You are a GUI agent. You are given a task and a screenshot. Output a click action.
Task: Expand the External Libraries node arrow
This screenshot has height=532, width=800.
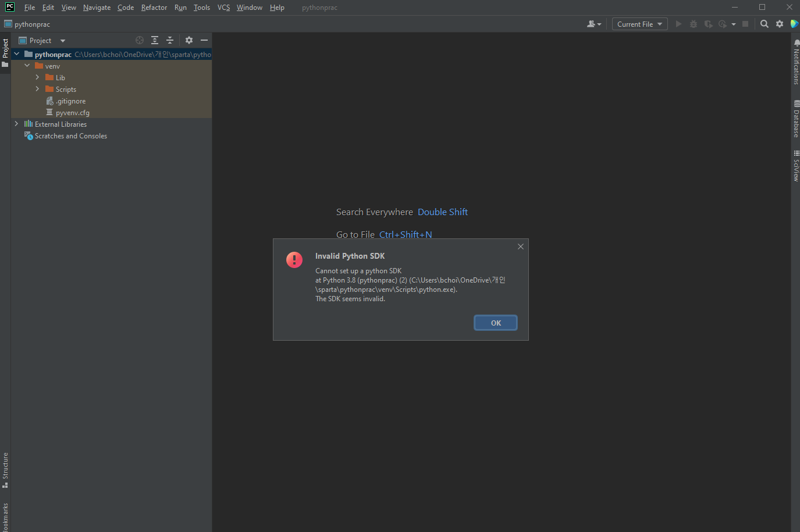click(16, 124)
